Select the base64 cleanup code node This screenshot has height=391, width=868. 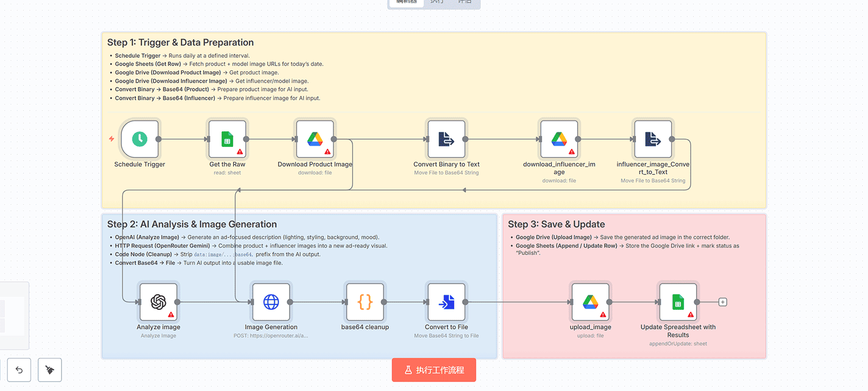tap(365, 302)
